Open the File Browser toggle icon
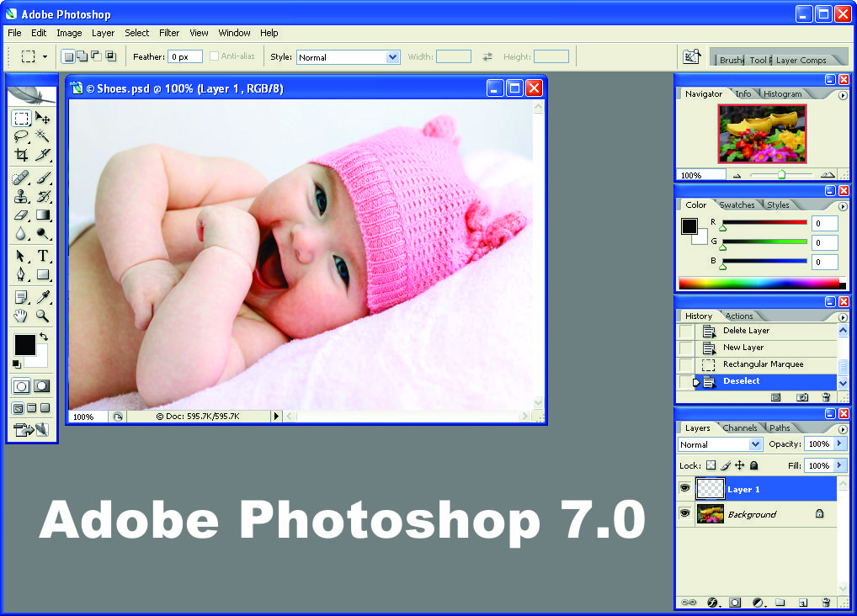Screen dimensions: 857x616 coord(691,56)
